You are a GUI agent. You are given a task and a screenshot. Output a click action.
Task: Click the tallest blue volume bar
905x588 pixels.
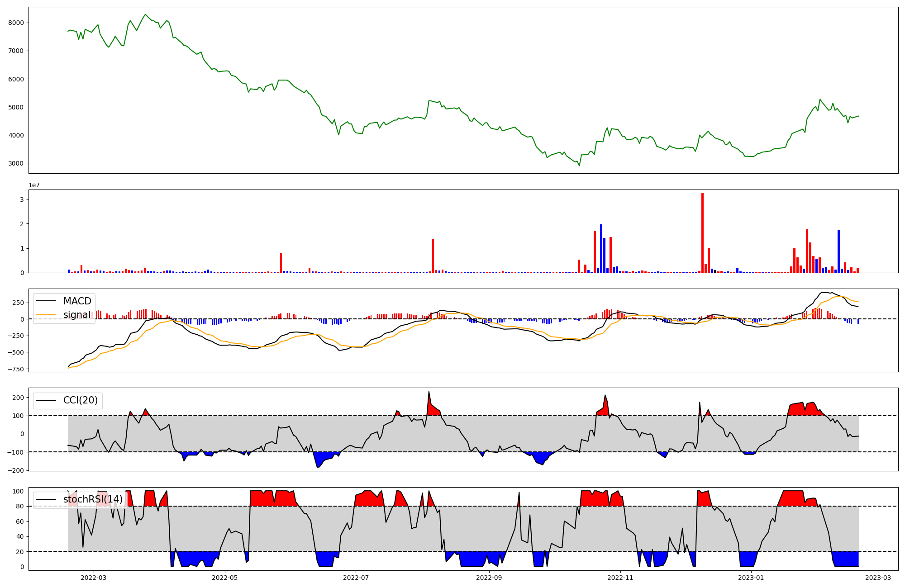coord(601,248)
